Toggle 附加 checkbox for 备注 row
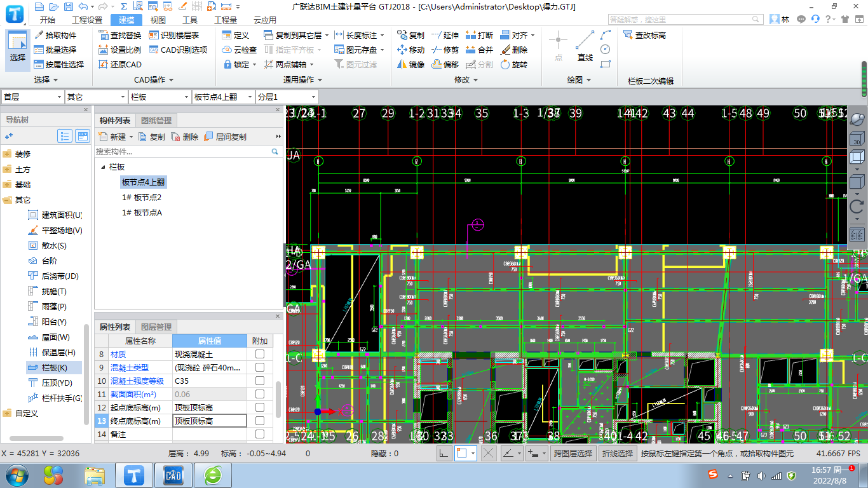The image size is (868, 488). point(260,434)
